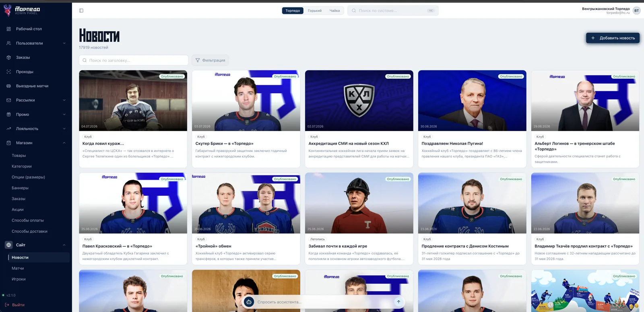This screenshot has height=312, width=644.
Task: Click the Выездные матчи bus icon
Action: (x=9, y=86)
